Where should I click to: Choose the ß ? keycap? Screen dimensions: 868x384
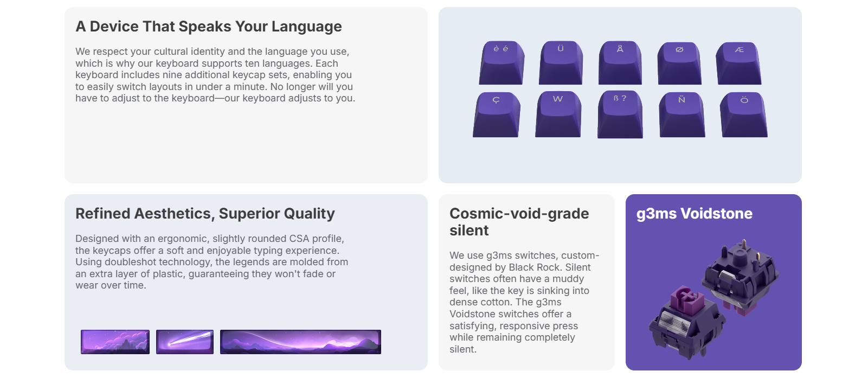[x=620, y=114]
